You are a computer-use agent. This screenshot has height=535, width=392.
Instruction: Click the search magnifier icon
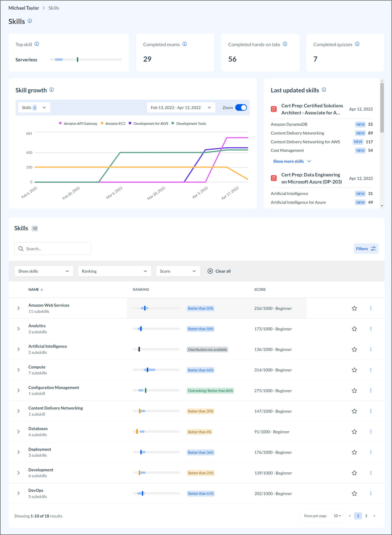click(21, 249)
